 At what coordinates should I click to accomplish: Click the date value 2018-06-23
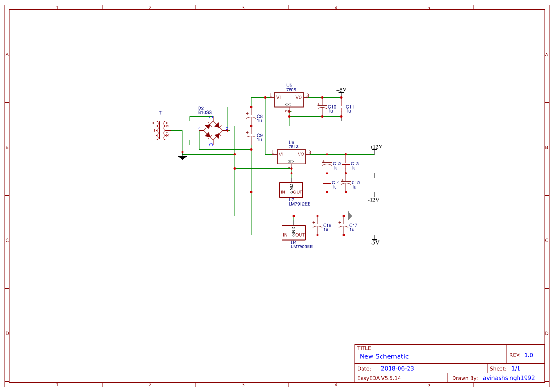(397, 368)
